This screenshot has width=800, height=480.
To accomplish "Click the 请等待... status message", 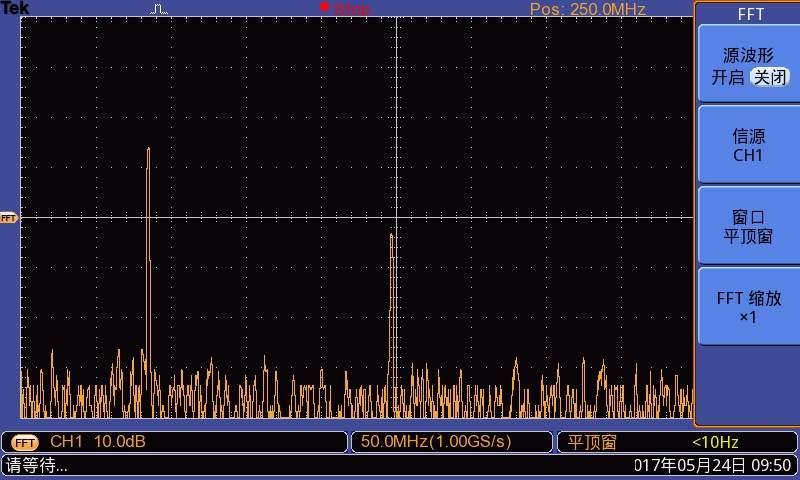I will pos(37,465).
